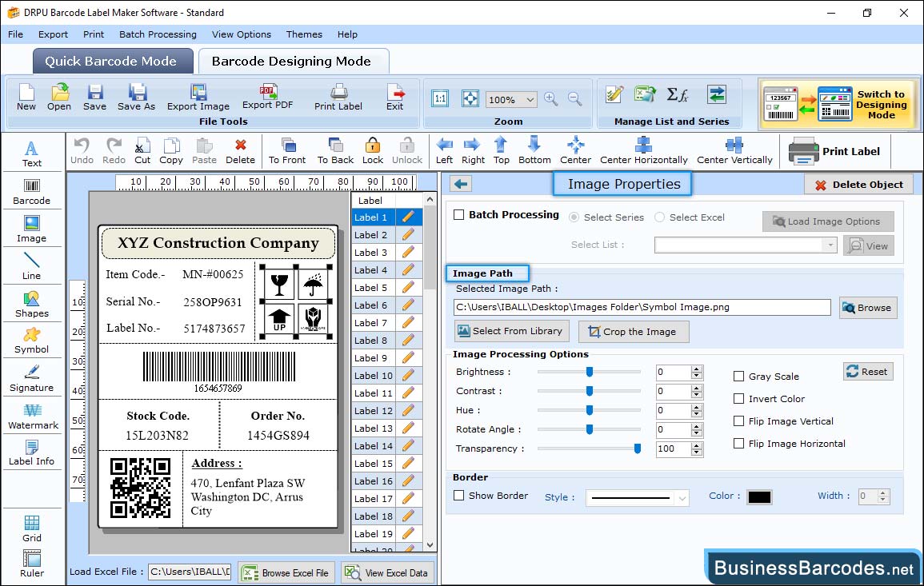The height and width of the screenshot is (586, 924).
Task: Click the Selected Image Path field
Action: click(642, 308)
